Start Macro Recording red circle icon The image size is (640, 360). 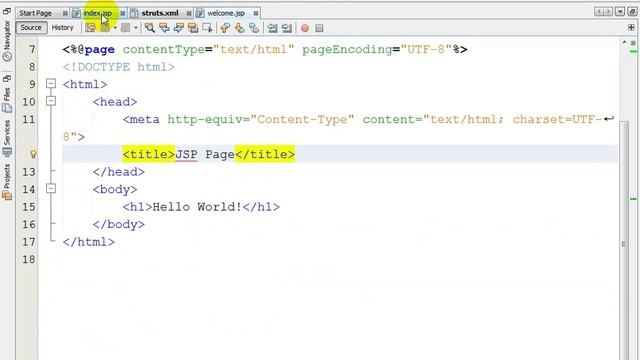(x=305, y=28)
